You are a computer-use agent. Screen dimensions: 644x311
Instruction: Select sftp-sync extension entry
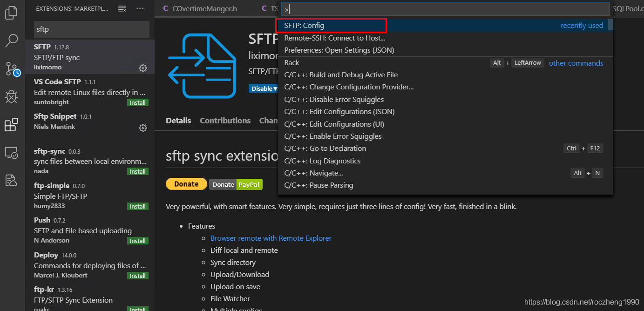tap(90, 161)
